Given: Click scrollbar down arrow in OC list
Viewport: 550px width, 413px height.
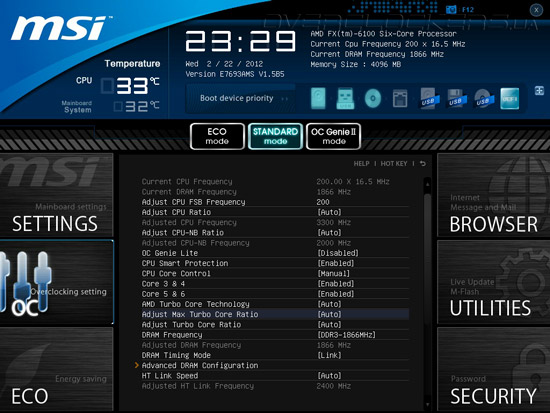Looking at the screenshot, I should point(427,405).
